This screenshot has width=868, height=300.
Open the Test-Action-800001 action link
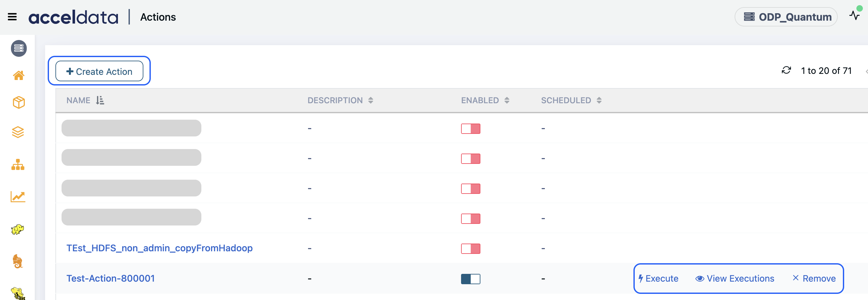tap(111, 278)
